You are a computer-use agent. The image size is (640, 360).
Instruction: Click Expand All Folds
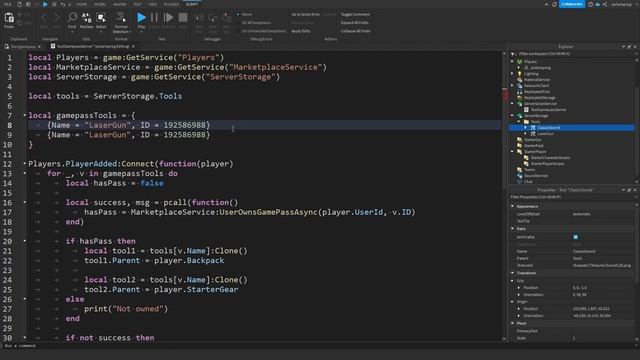point(354,22)
